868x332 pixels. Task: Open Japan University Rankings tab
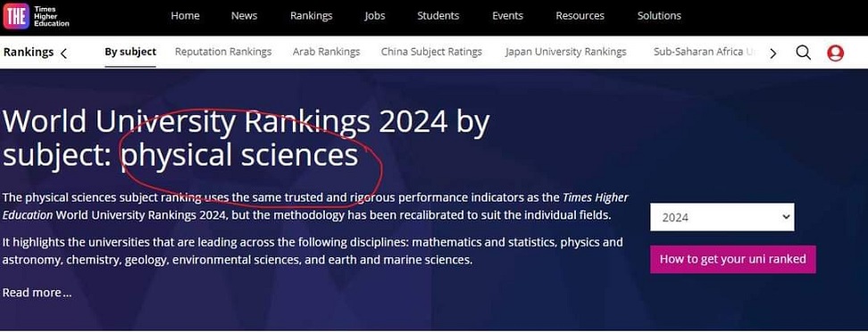pos(566,52)
